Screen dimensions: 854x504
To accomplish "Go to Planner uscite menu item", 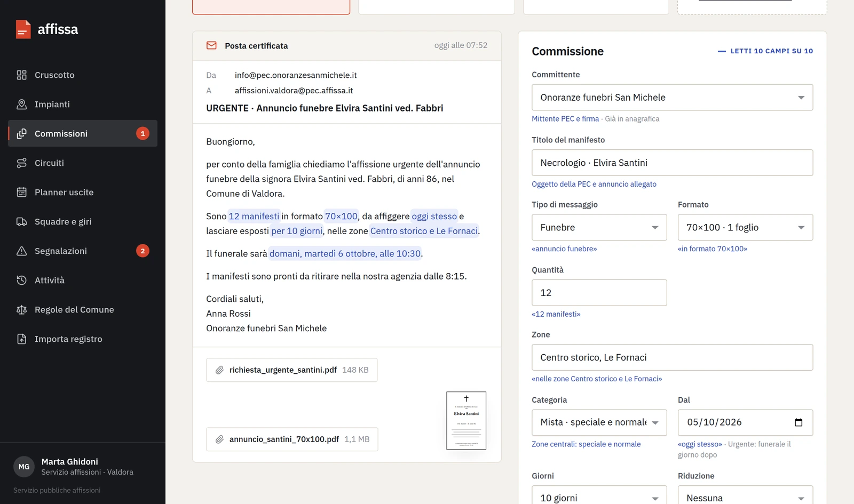I will (83, 192).
